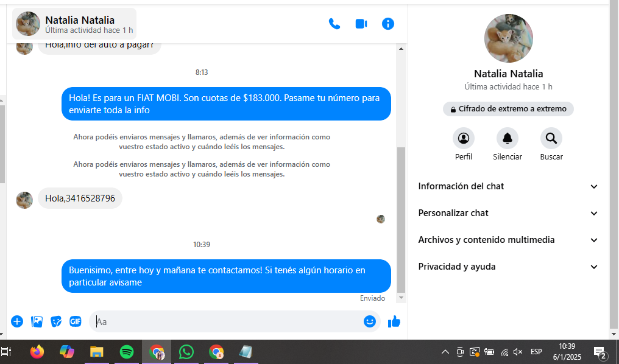Image resolution: width=619 pixels, height=364 pixels.
Task: Open Task View on the taskbar
Action: coord(7,352)
